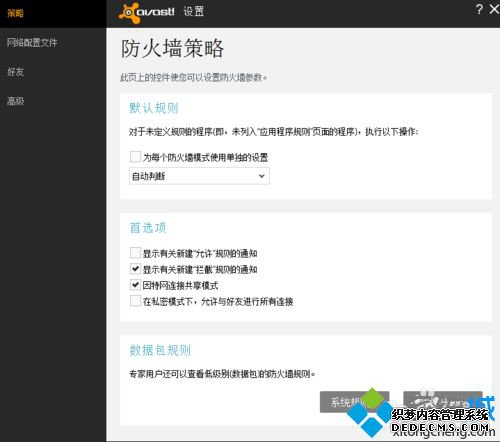Disable 因特网连接共享模式 checkbox
The width and height of the screenshot is (500, 442).
[135, 285]
